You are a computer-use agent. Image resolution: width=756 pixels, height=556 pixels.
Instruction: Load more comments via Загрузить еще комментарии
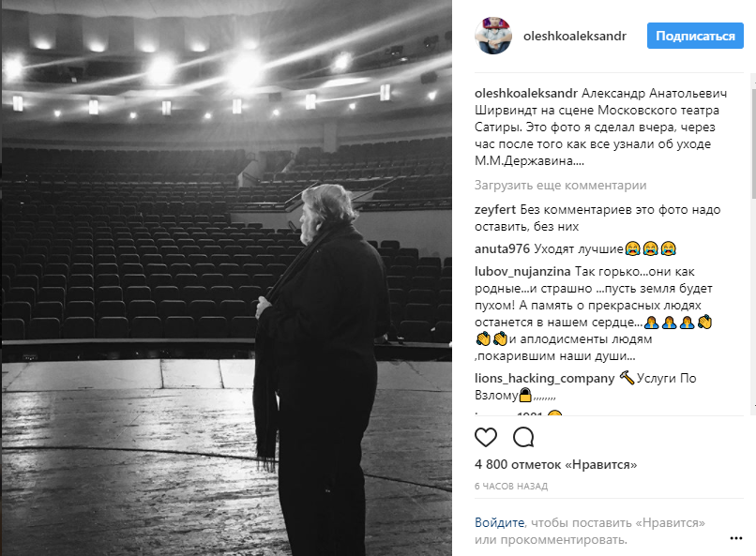pyautogui.click(x=560, y=185)
